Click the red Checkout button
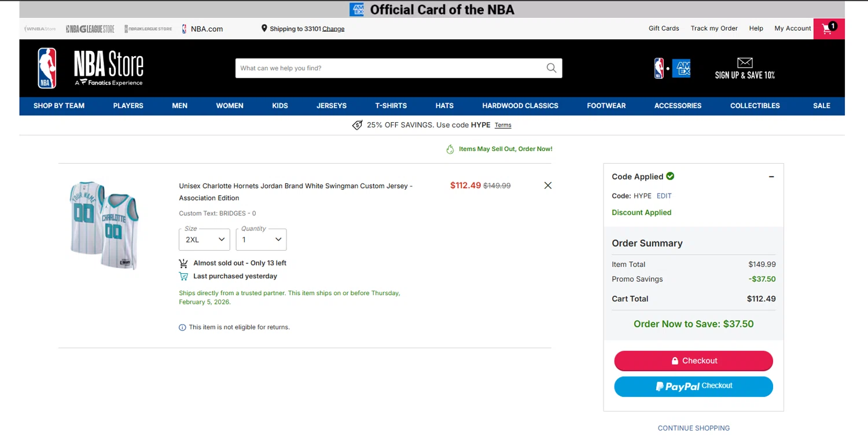868x441 pixels. (693, 361)
